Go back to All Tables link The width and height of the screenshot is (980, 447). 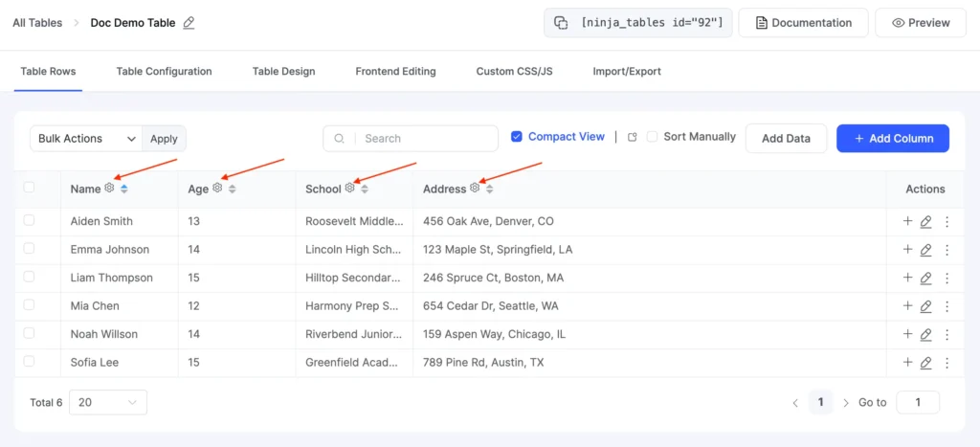point(37,23)
